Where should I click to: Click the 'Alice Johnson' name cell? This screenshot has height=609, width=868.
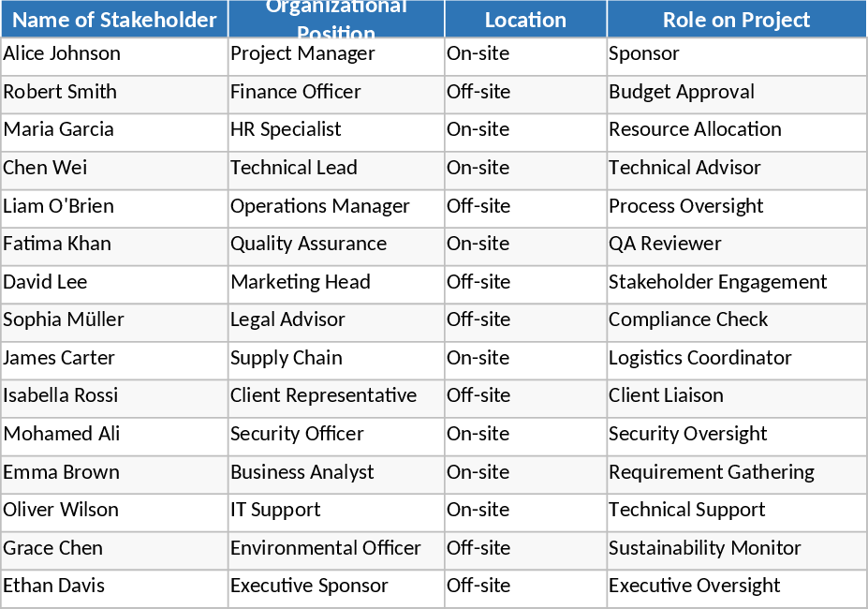[114, 54]
